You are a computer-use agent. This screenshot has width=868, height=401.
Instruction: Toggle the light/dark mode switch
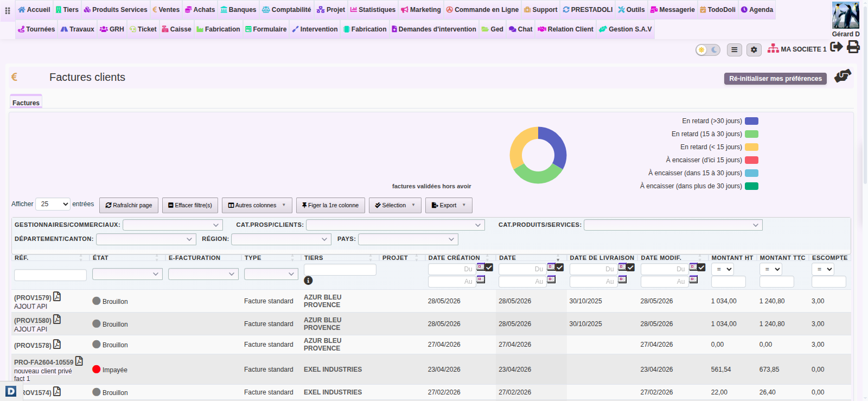tap(708, 50)
